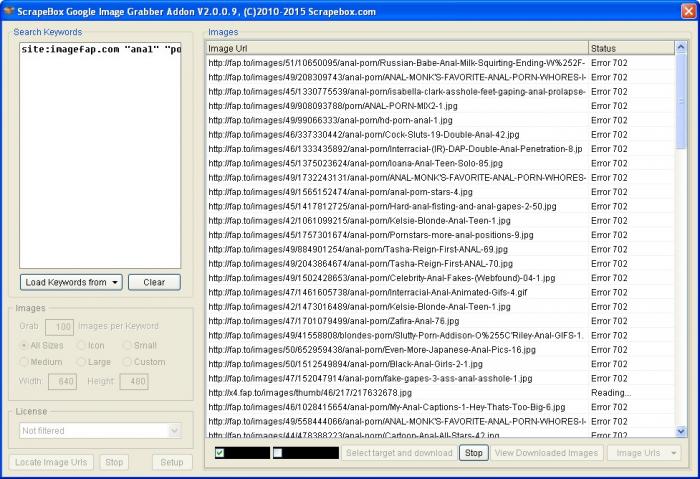The width and height of the screenshot is (700, 479).
Task: Click Select target and download
Action: pyautogui.click(x=399, y=453)
